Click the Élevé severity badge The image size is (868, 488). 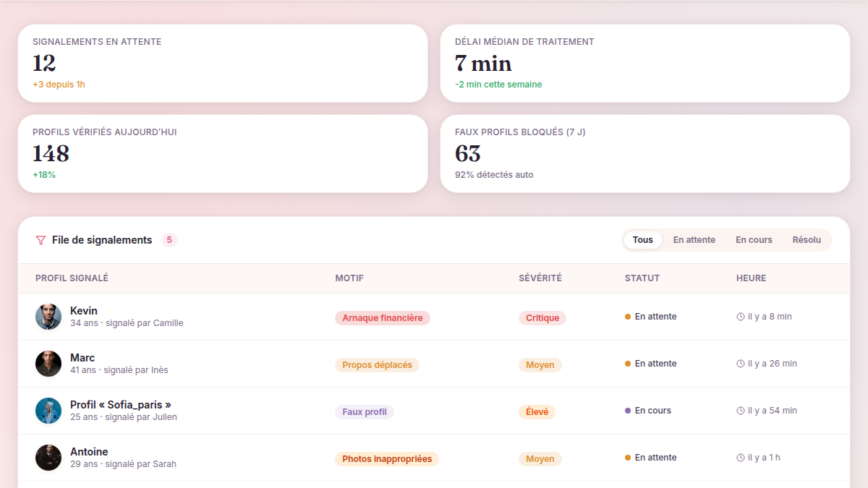537,412
